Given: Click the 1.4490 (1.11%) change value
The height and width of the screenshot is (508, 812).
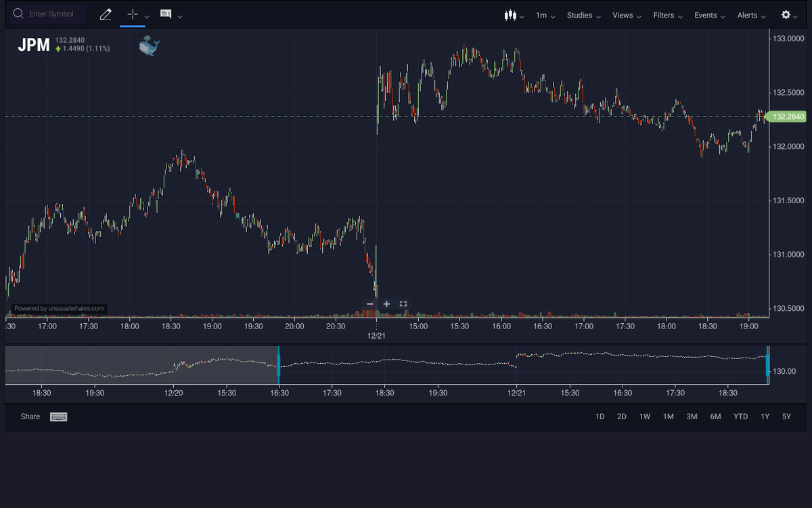Looking at the screenshot, I should (x=86, y=49).
